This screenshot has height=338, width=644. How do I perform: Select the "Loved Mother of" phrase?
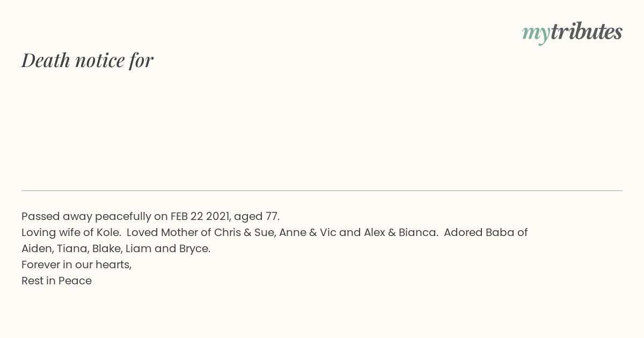click(x=169, y=233)
